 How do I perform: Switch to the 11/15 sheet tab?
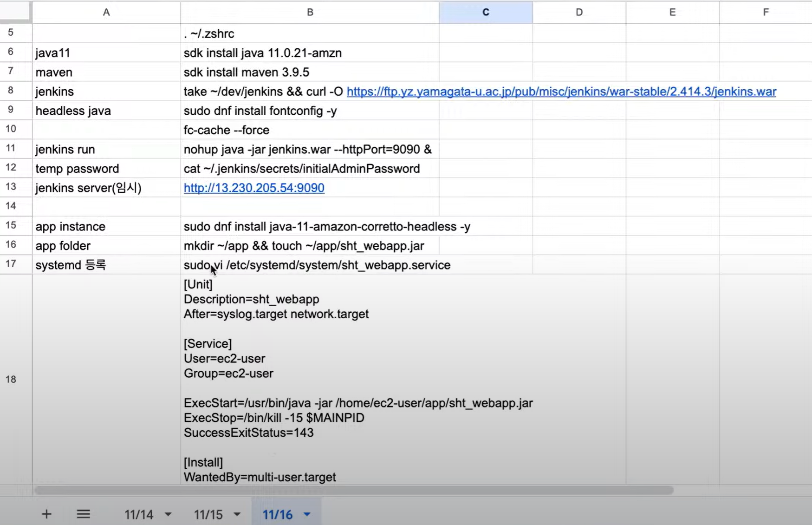coord(208,514)
